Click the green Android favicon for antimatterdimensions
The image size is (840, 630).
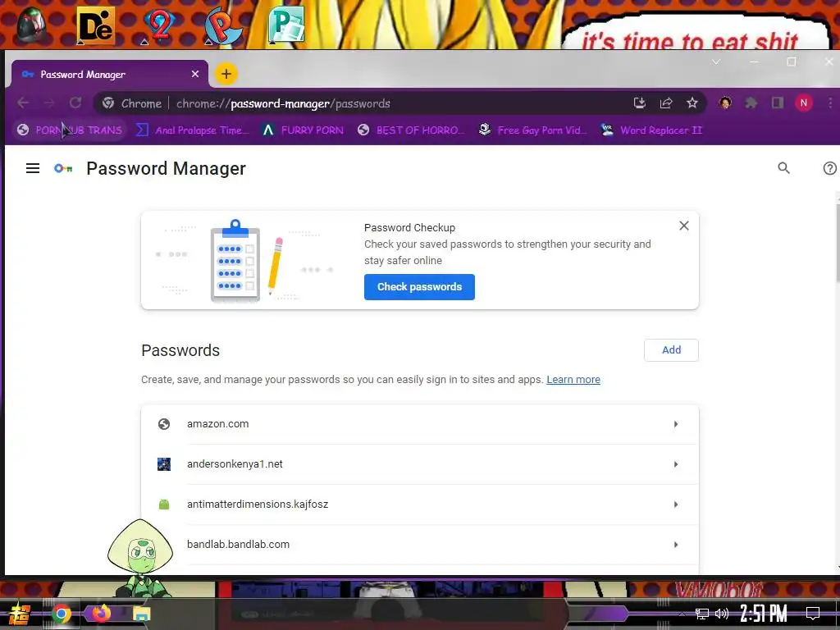point(164,504)
